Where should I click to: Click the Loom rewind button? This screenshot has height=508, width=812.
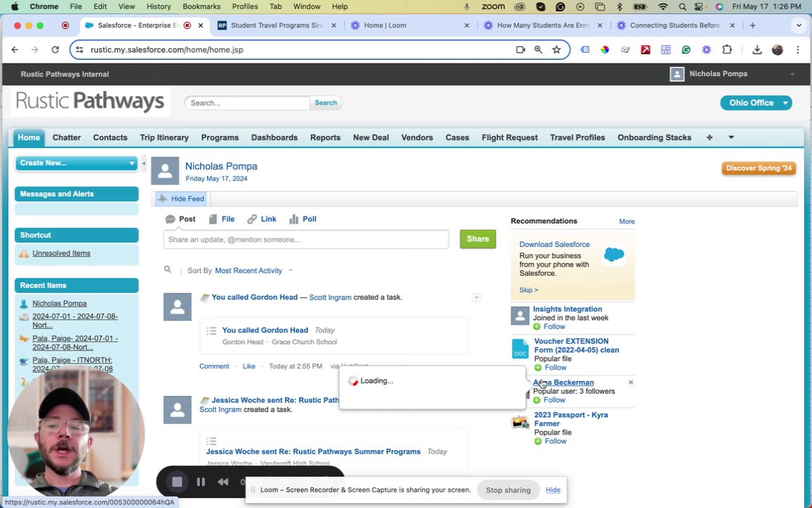[223, 482]
